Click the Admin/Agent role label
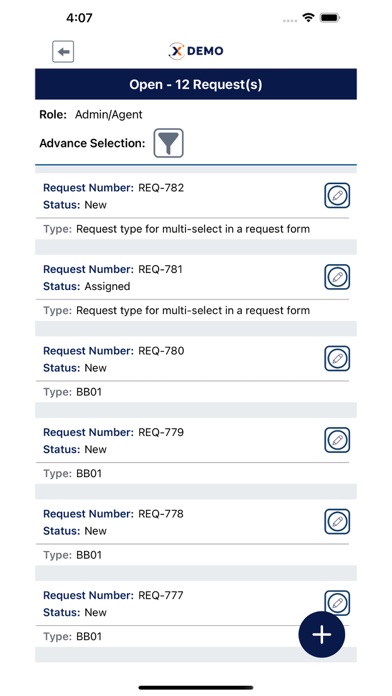This screenshot has width=392, height=696. pos(109,115)
